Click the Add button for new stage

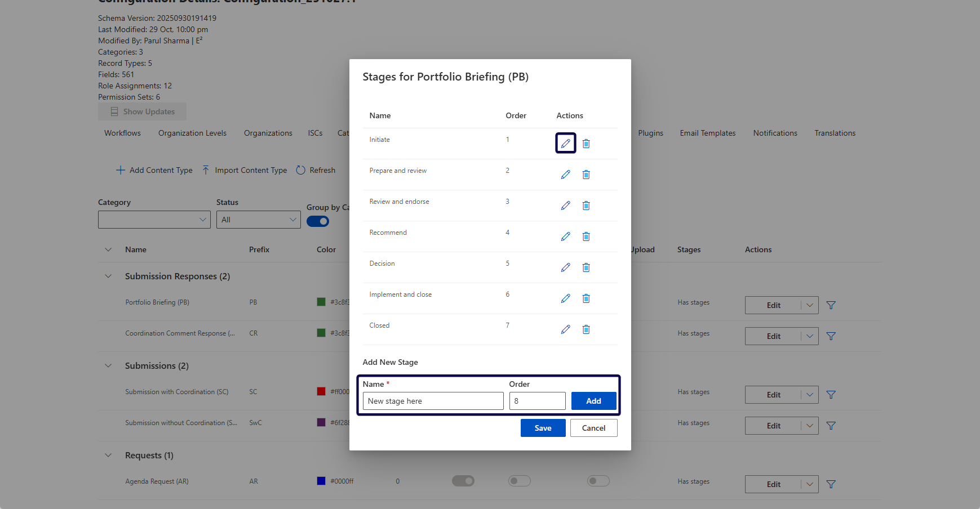pyautogui.click(x=593, y=401)
